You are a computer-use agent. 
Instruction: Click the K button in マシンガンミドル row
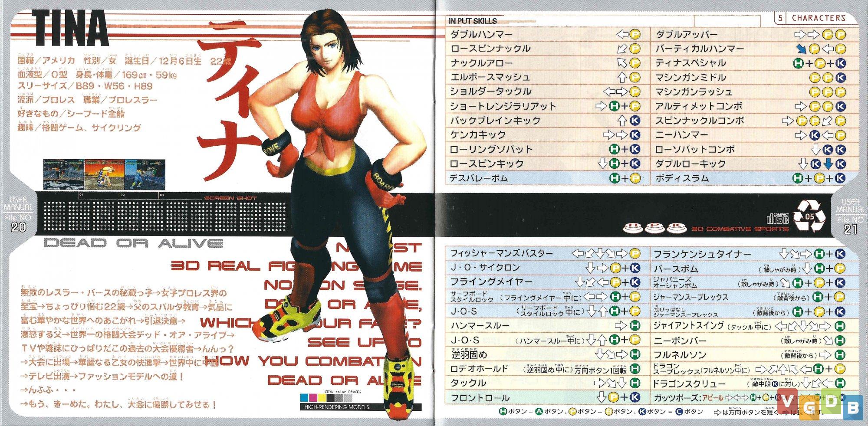click(x=840, y=78)
